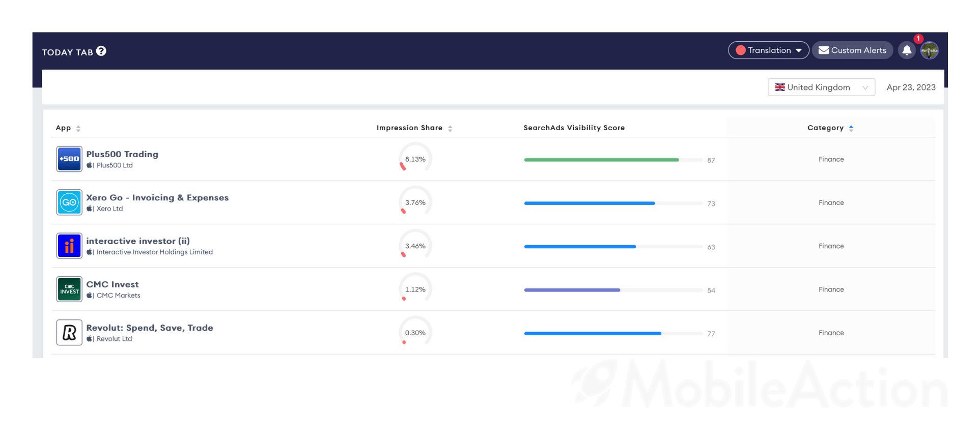Screen dimensions: 980x440
Task: Open the Plus500 Trading app icon
Action: coord(69,159)
